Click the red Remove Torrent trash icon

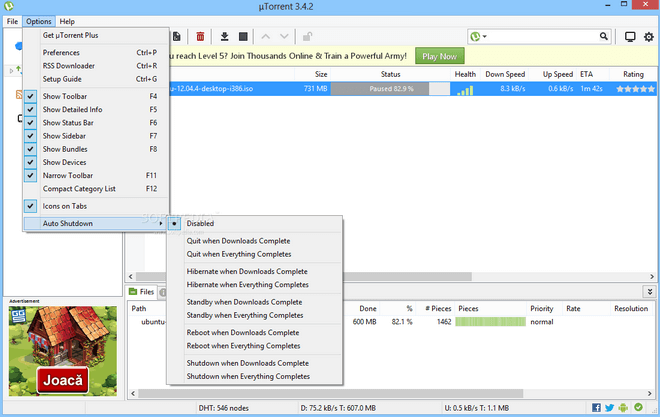201,37
